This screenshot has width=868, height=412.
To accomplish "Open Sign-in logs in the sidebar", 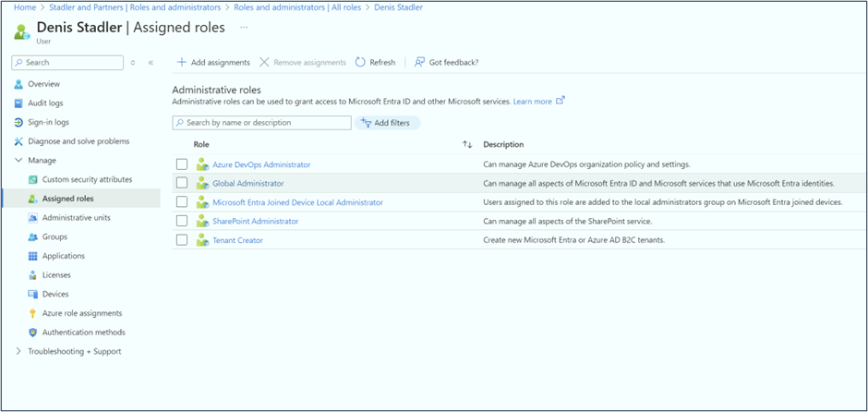I will [x=49, y=122].
